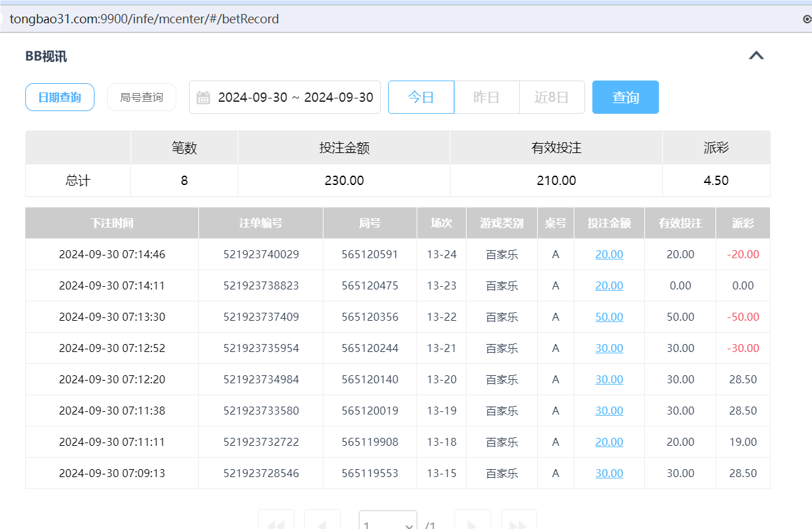Click the 20.00 link for order 521923740029

[x=608, y=254]
